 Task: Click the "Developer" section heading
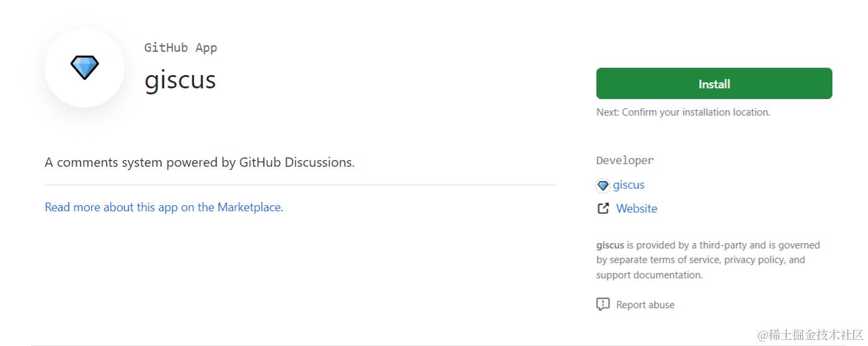pos(625,161)
